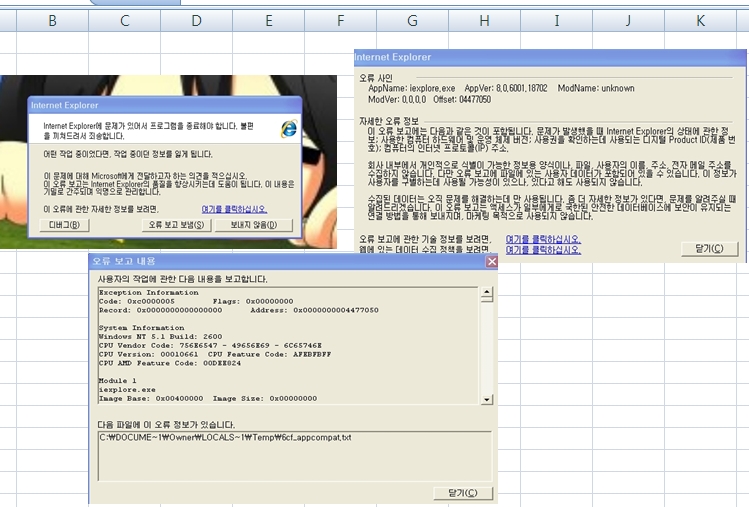Select column G header

(x=413, y=21)
